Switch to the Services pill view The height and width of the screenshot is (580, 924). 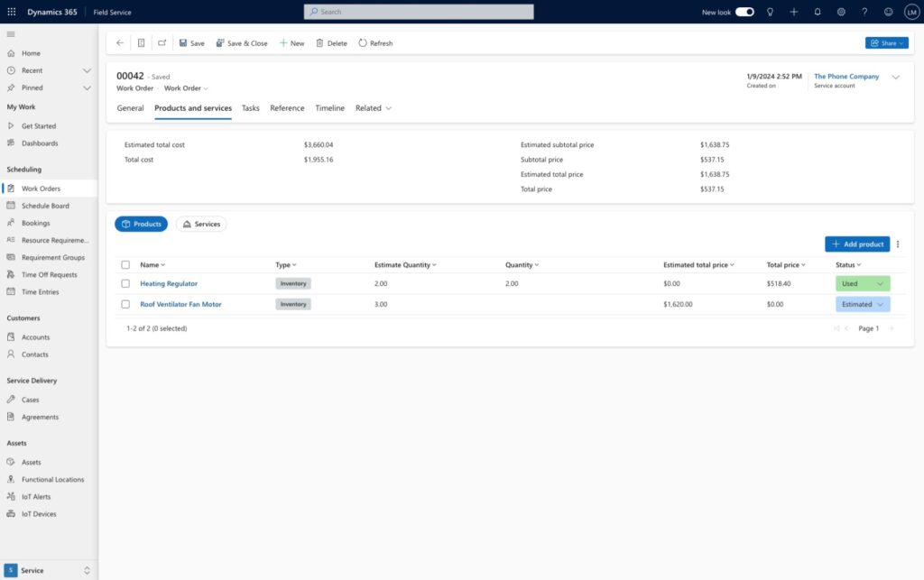[200, 223]
